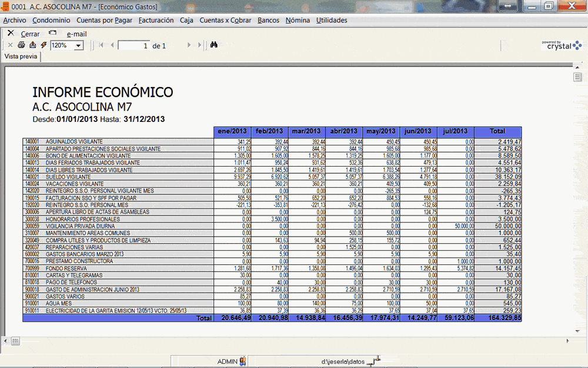Click the double-arrow button in title bar
Viewport: 588px width, 368px height.
point(508,6)
